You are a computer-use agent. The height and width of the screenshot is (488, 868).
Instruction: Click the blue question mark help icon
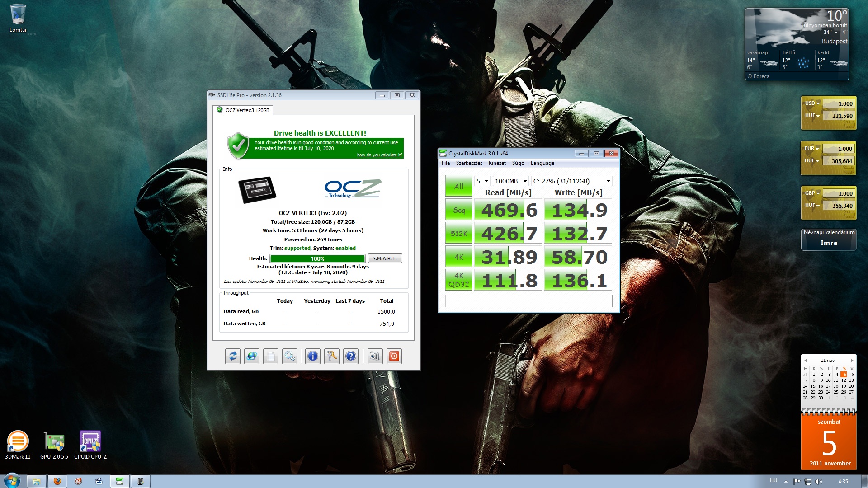pyautogui.click(x=351, y=357)
